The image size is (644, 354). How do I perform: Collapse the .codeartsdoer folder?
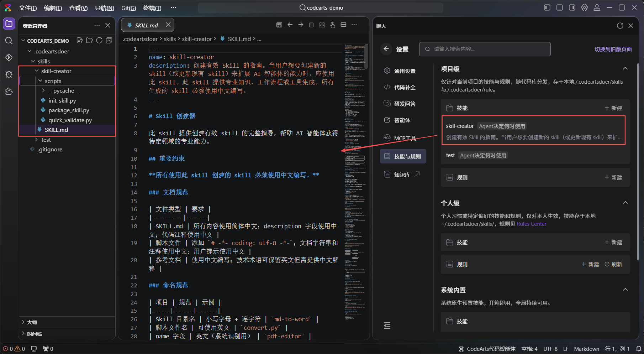[30, 51]
